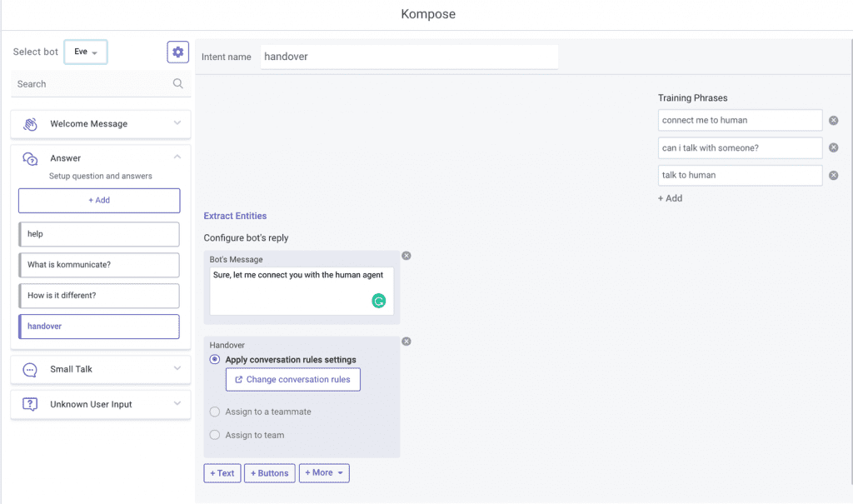Screen dimensions: 853x504
Task: Open bot settings gear icon
Action: pos(177,52)
